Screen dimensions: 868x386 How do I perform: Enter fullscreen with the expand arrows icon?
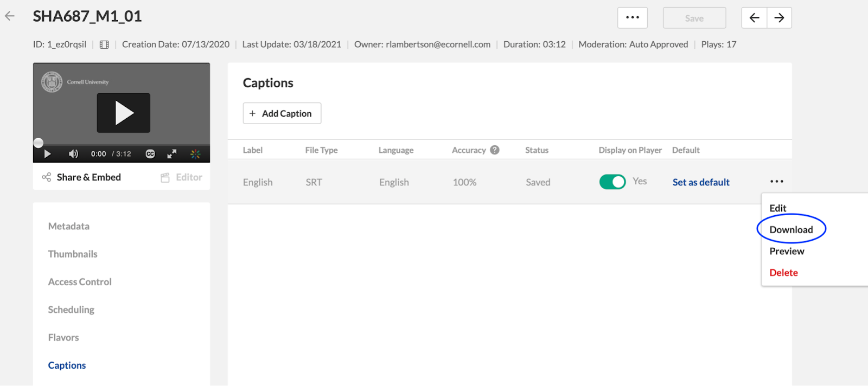[x=172, y=154]
